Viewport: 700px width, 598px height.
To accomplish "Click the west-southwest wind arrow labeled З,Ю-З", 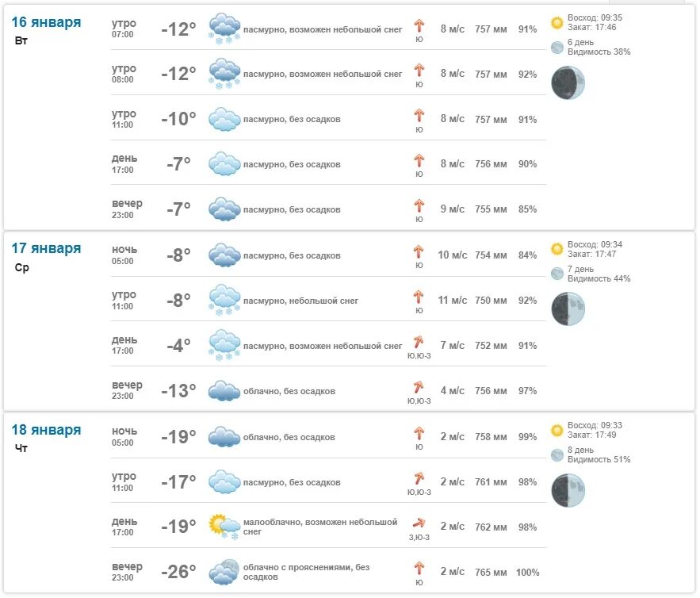I will pyautogui.click(x=419, y=523).
